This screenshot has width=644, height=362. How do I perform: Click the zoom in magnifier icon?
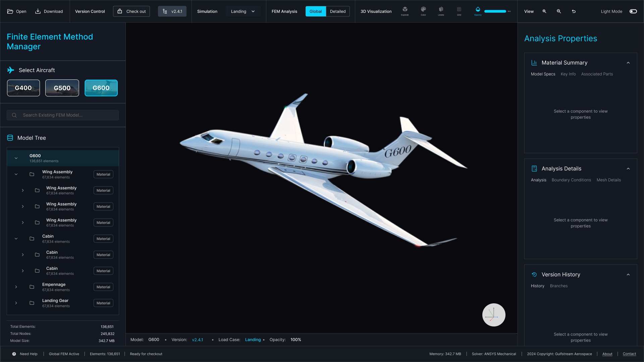[544, 11]
